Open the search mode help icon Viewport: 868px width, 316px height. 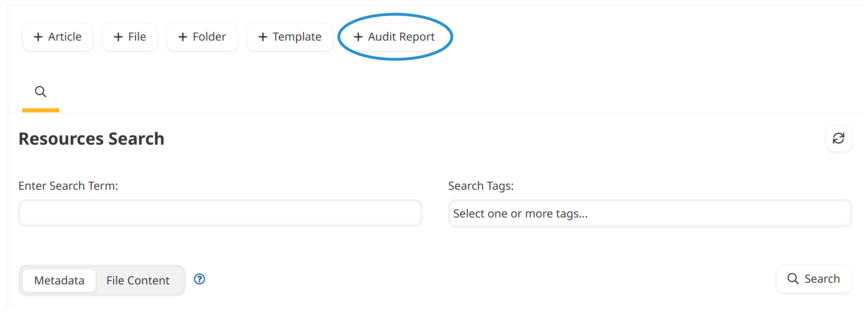[x=199, y=279]
